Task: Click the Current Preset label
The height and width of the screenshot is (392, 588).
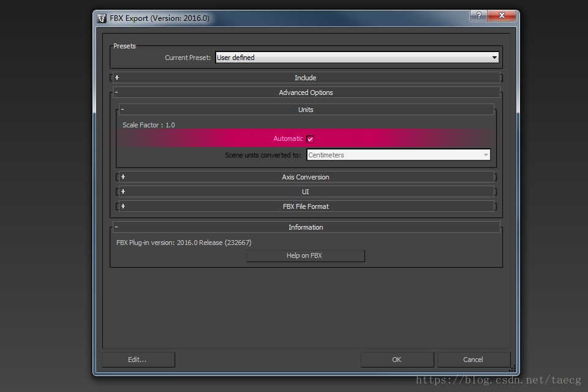Action: pyautogui.click(x=188, y=58)
